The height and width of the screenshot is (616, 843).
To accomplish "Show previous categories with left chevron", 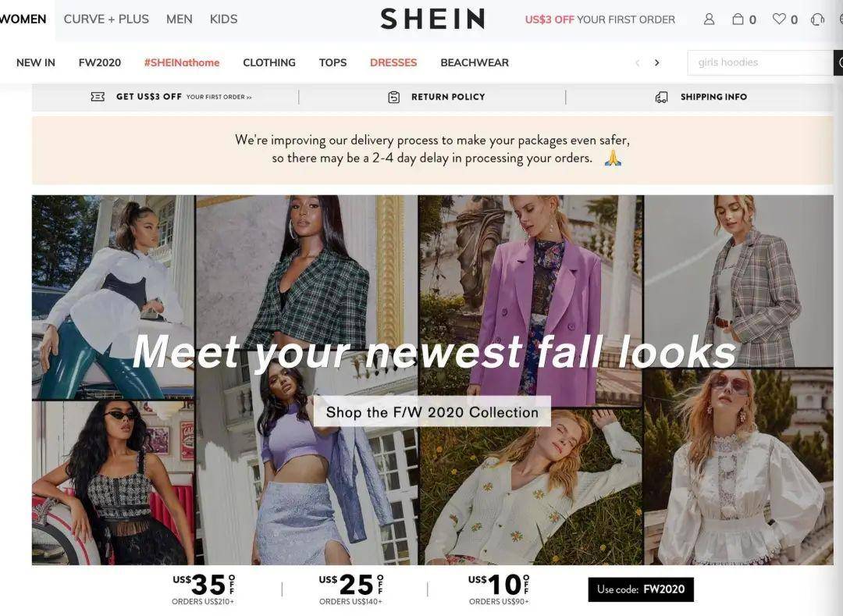I will pyautogui.click(x=638, y=63).
